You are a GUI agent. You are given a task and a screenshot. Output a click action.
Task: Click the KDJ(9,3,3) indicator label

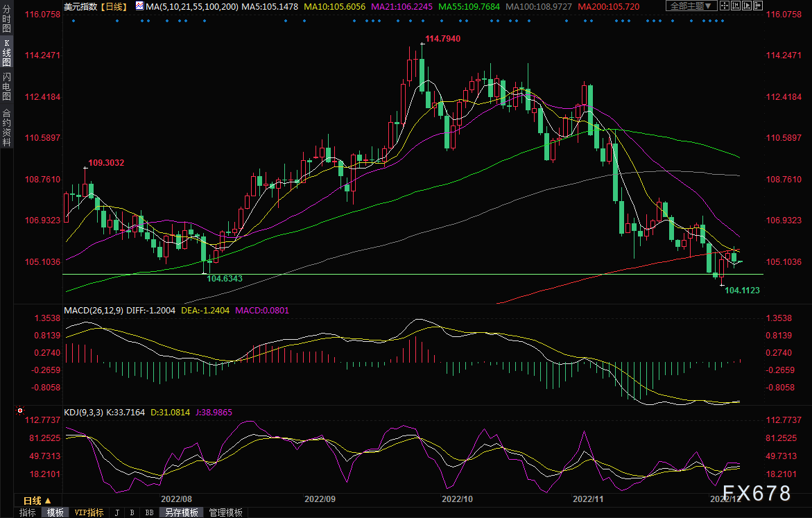point(84,413)
